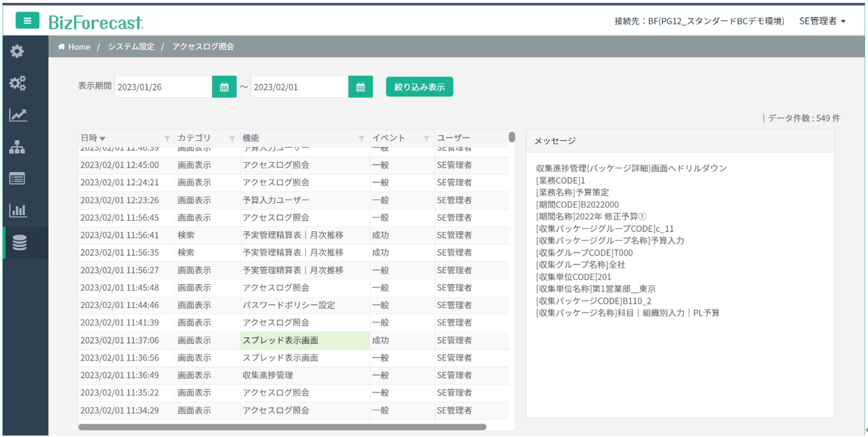This screenshot has width=868, height=437.
Task: Open the 機能 column filter
Action: coord(361,138)
